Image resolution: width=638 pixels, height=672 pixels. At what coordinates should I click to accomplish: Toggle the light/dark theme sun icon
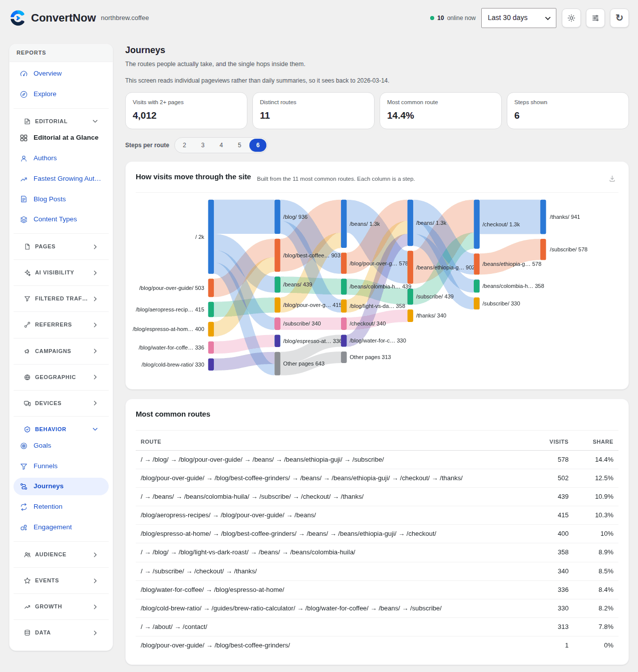click(571, 18)
